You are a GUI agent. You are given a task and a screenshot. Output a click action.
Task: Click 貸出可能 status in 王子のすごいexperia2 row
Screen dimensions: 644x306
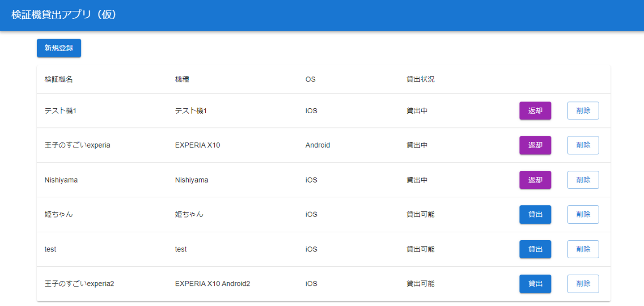(420, 284)
